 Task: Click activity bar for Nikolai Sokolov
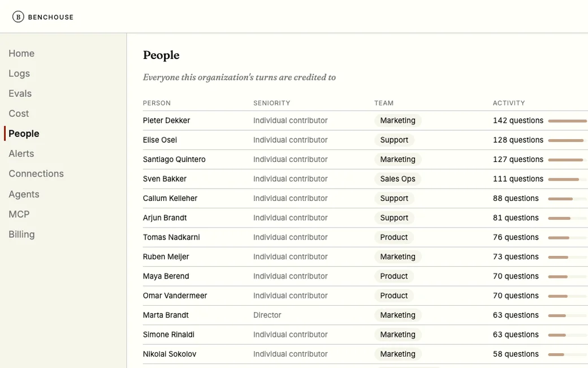568,354
